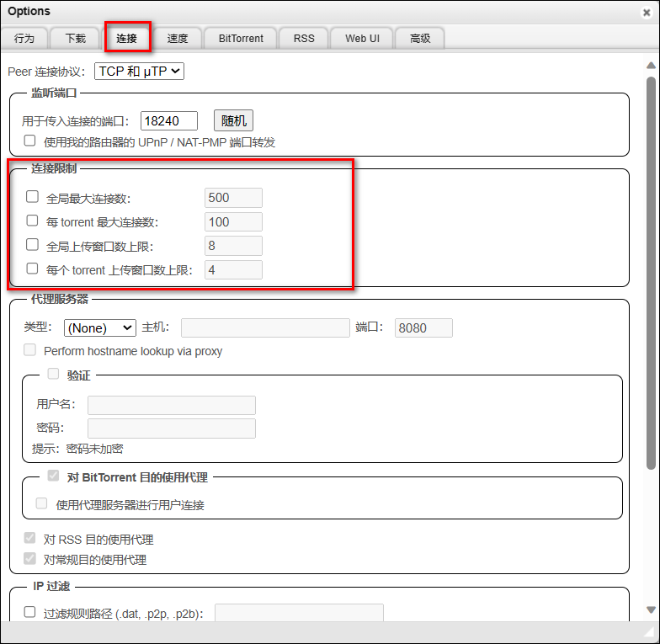Select the RSS tab
The height and width of the screenshot is (644, 660).
tap(304, 39)
